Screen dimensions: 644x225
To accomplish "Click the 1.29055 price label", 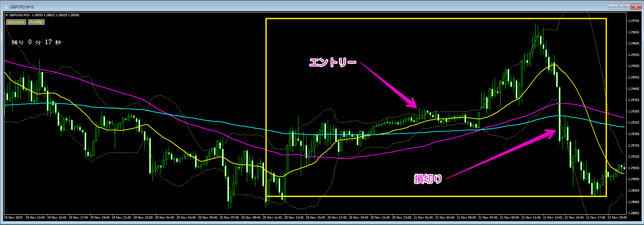I will (634, 168).
